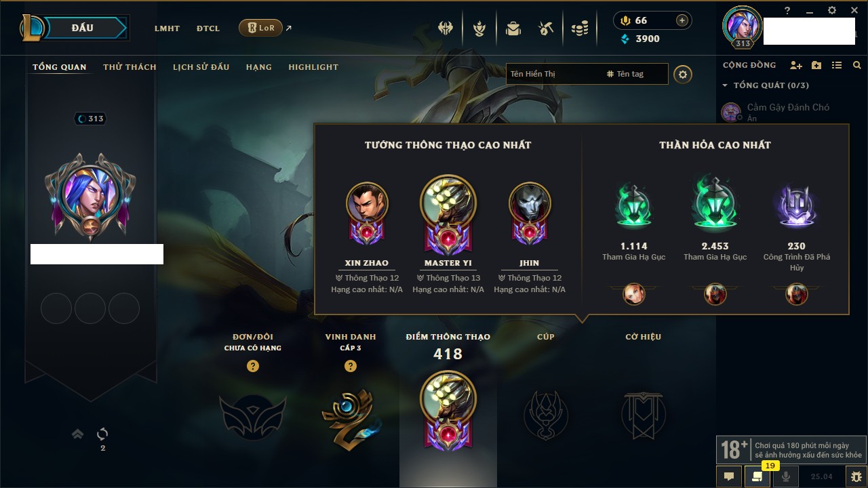This screenshot has height=488, width=868.
Task: Click the add friend icon
Action: (x=796, y=65)
